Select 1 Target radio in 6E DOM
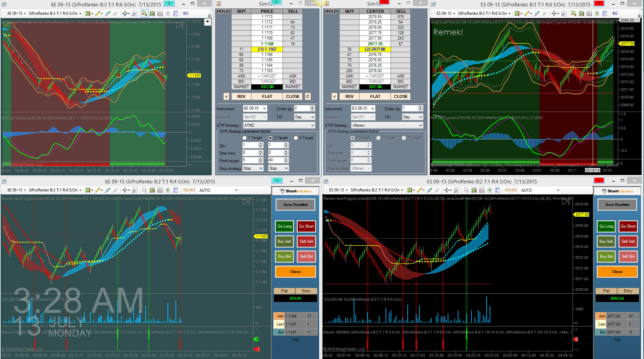The width and height of the screenshot is (644, 359). [244, 138]
